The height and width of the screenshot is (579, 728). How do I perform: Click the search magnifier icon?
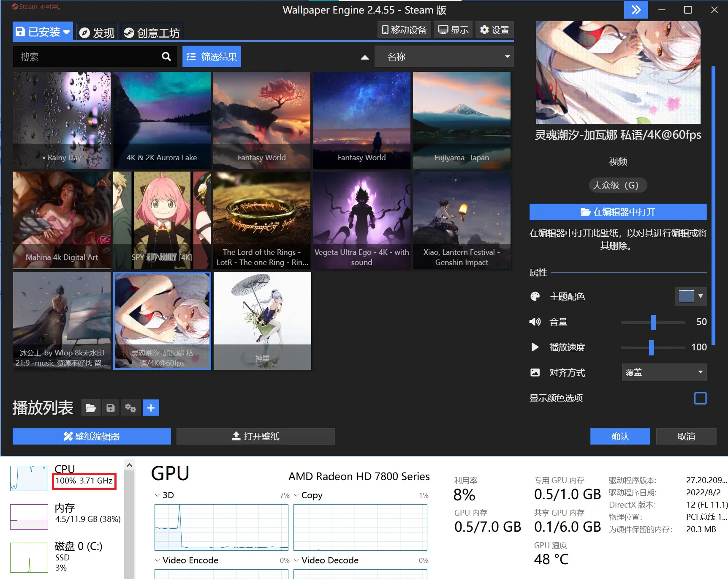tap(166, 57)
